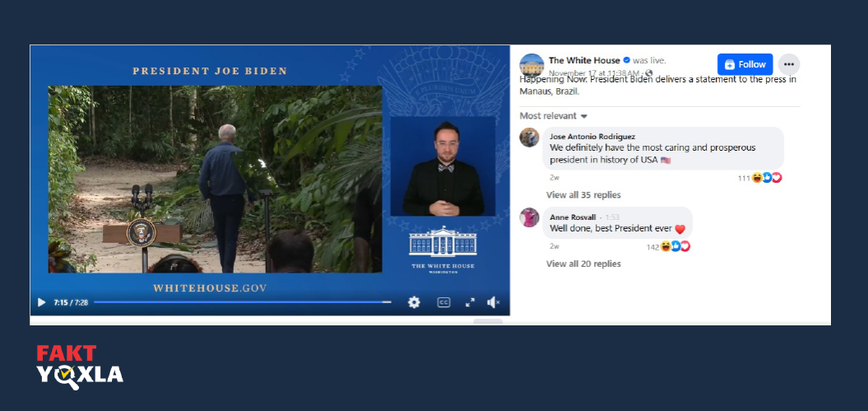Image resolution: width=868 pixels, height=411 pixels.
Task: Play the White House video
Action: click(41, 302)
